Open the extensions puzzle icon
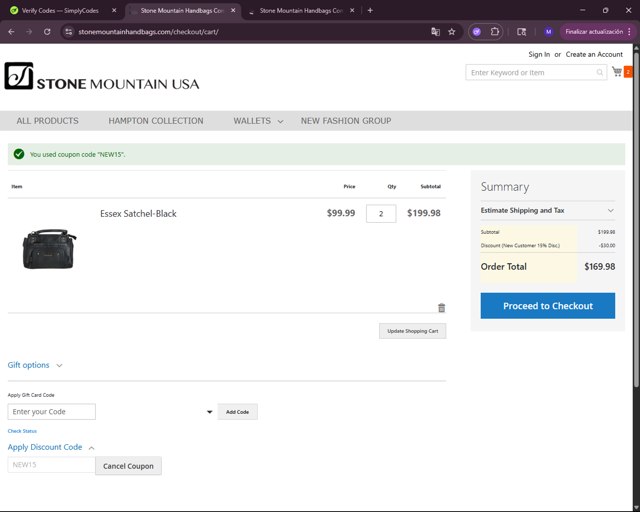The height and width of the screenshot is (512, 640). [495, 32]
